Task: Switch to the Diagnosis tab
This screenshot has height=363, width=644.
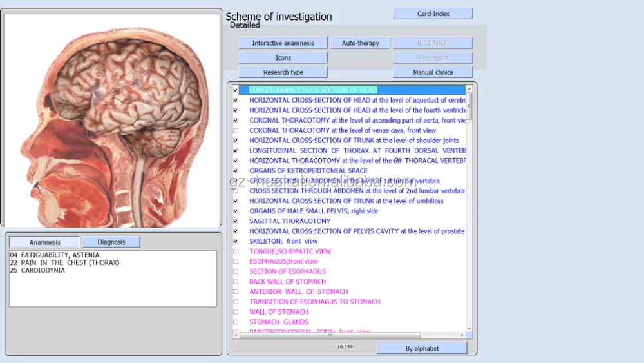Action: 111,242
